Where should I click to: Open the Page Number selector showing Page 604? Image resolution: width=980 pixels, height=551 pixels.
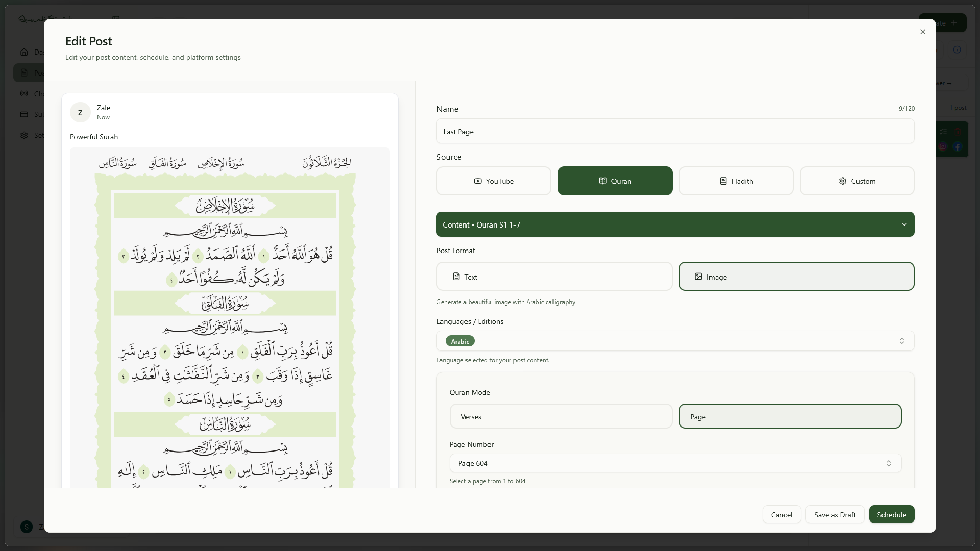pos(675,463)
